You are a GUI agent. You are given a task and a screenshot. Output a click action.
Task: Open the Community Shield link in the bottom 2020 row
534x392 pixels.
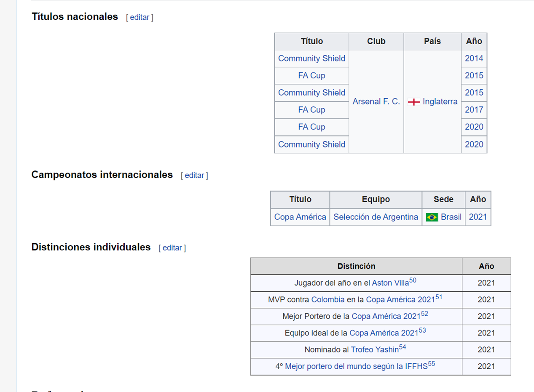pos(311,145)
